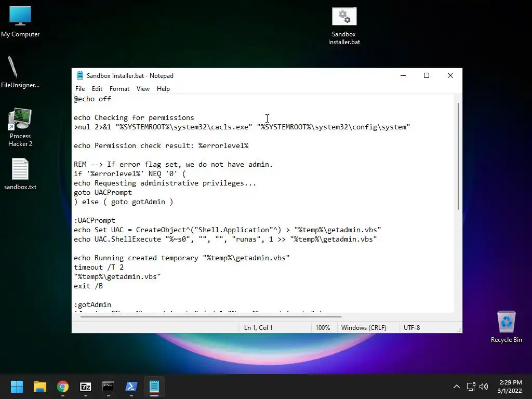Open the volume speaker tray icon
The image size is (532, 399).
click(484, 387)
